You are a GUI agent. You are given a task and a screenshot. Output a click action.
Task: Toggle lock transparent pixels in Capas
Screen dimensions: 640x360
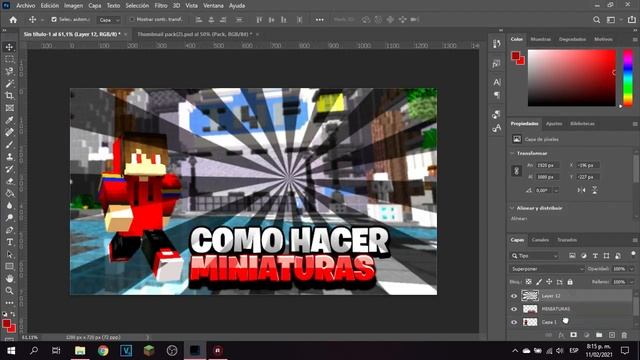[529, 282]
